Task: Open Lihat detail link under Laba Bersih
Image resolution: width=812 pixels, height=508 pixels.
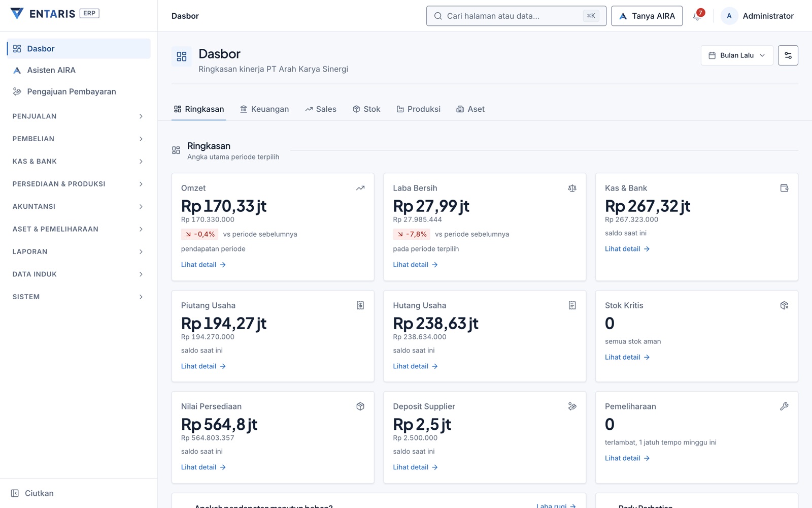Action: 415,265
